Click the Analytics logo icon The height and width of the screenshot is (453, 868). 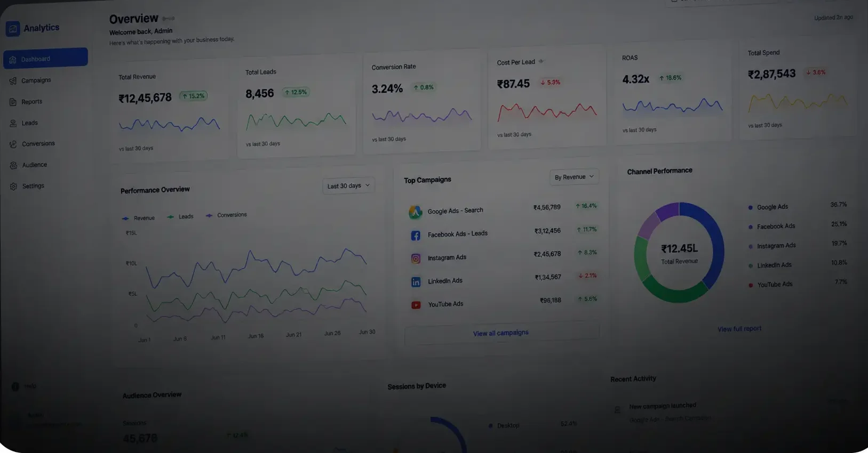pos(13,29)
